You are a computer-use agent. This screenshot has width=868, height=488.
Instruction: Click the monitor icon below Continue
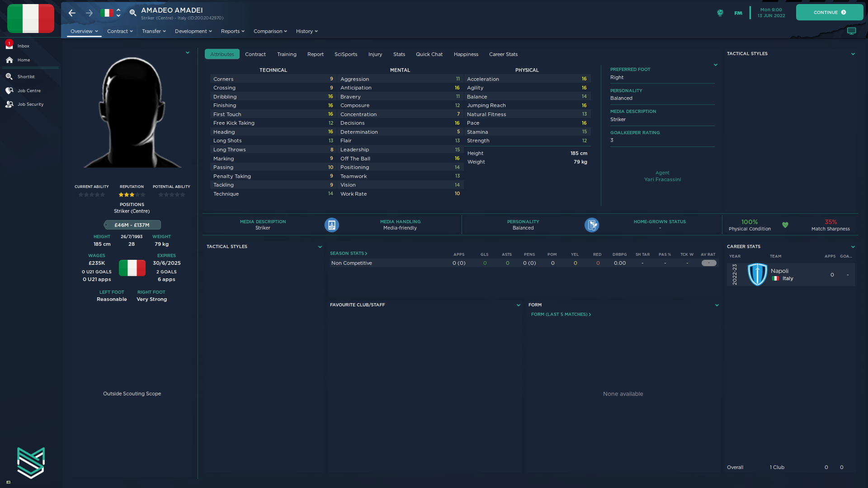click(851, 31)
